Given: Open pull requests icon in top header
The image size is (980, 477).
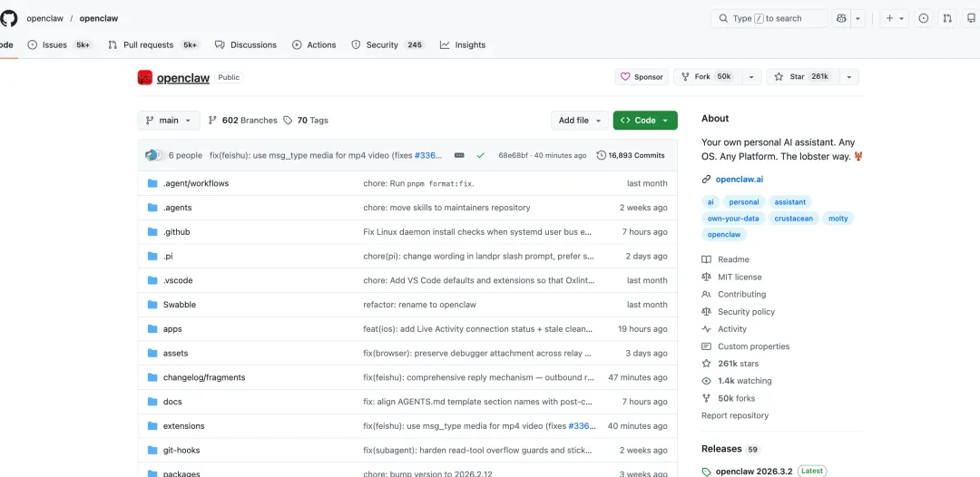Looking at the screenshot, I should (947, 19).
